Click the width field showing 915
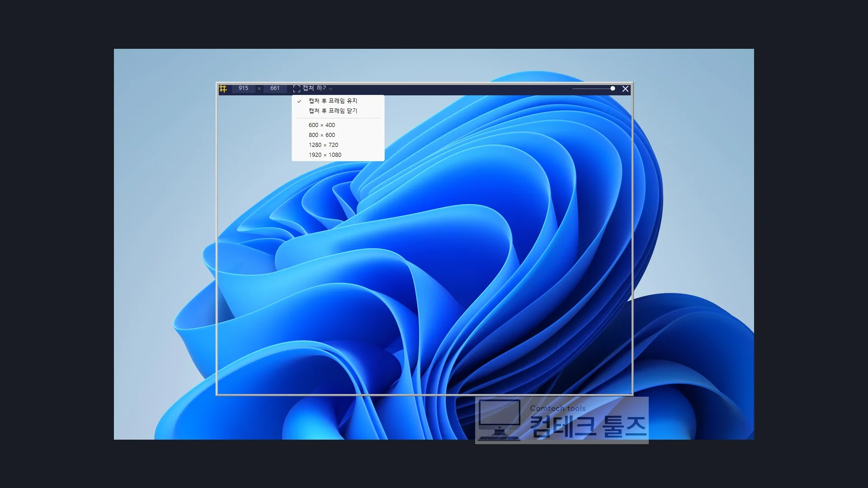 click(x=243, y=89)
